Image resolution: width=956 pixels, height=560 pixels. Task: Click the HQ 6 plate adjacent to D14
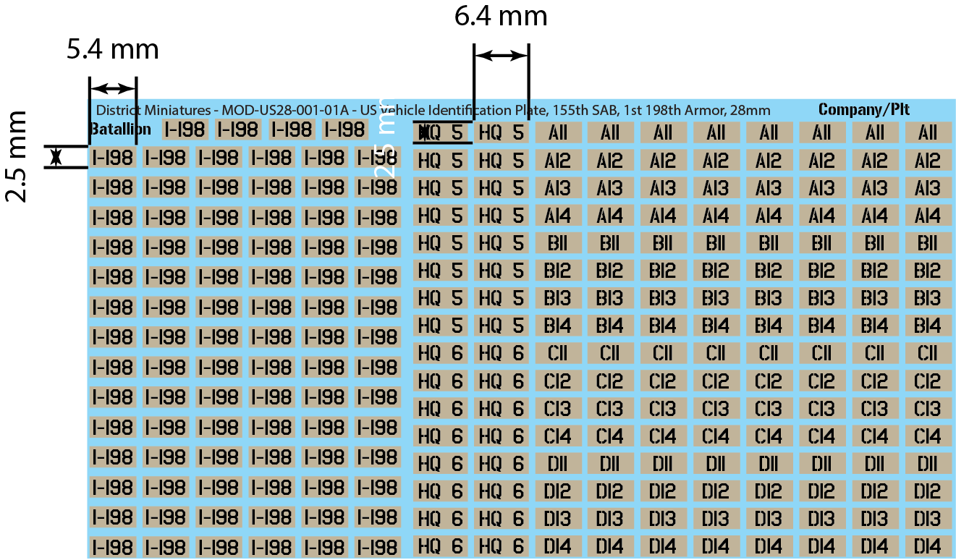(x=501, y=546)
